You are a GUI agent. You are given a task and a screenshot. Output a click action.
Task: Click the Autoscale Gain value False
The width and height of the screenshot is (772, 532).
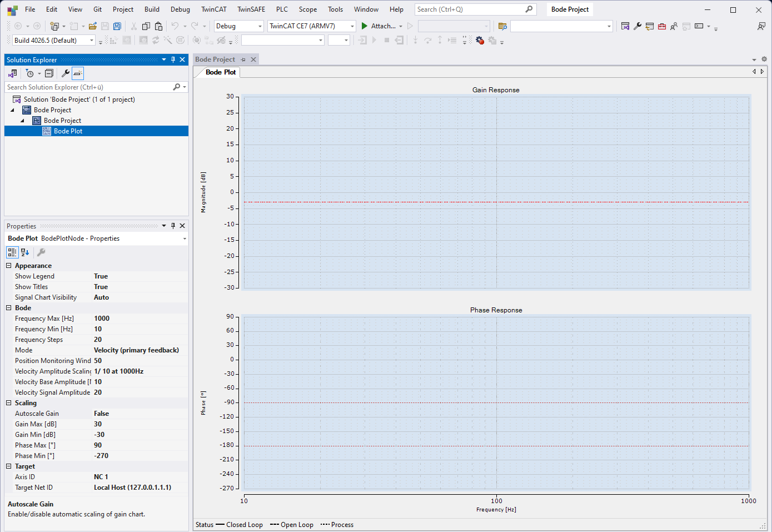140,414
